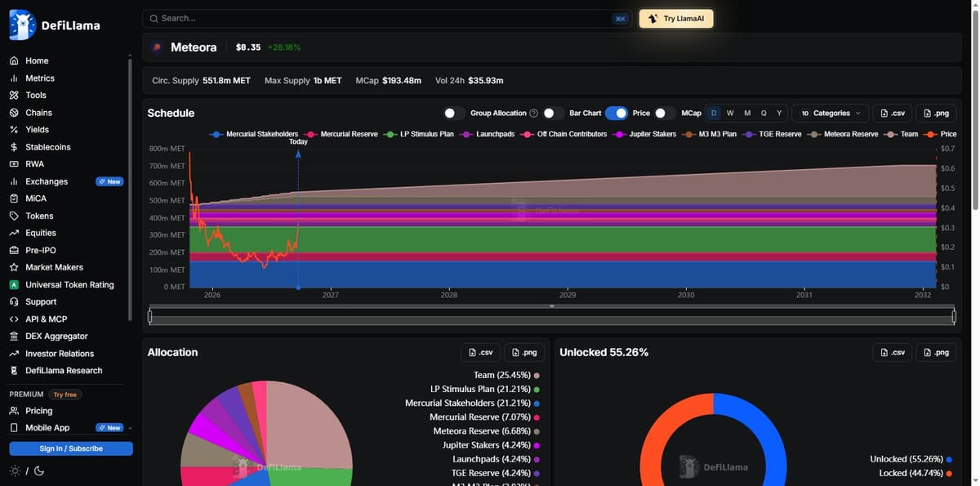
Task: Select monthly M interval tab
Action: click(747, 114)
